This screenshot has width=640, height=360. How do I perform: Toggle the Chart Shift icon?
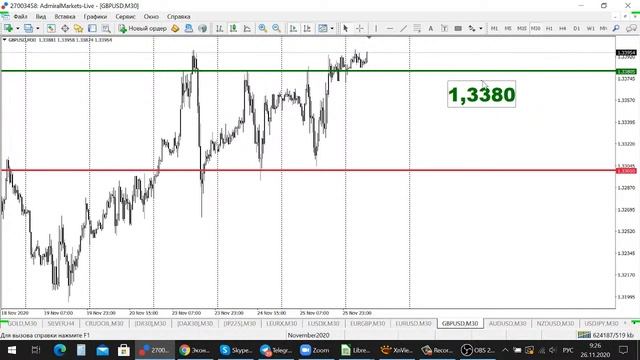point(307,28)
